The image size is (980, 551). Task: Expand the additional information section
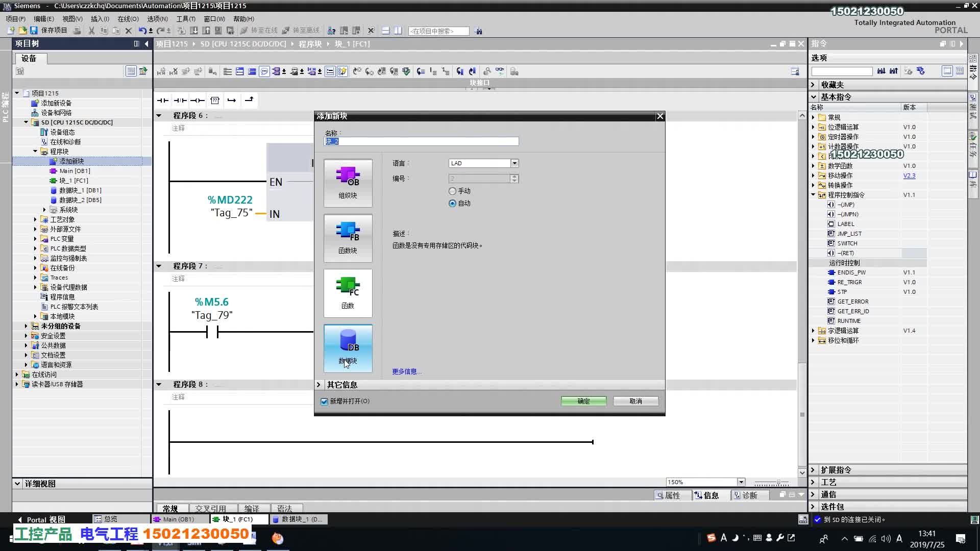(319, 385)
